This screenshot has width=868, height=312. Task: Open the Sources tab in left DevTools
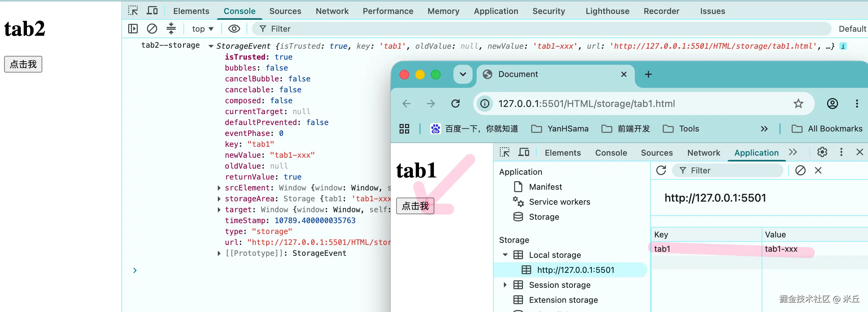tap(285, 11)
